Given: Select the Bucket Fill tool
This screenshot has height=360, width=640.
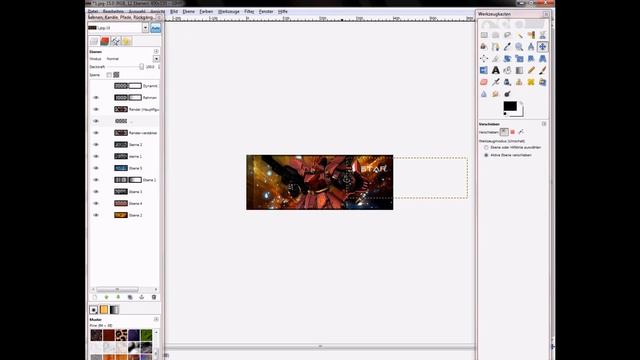Looking at the screenshot, I should pos(507,71).
